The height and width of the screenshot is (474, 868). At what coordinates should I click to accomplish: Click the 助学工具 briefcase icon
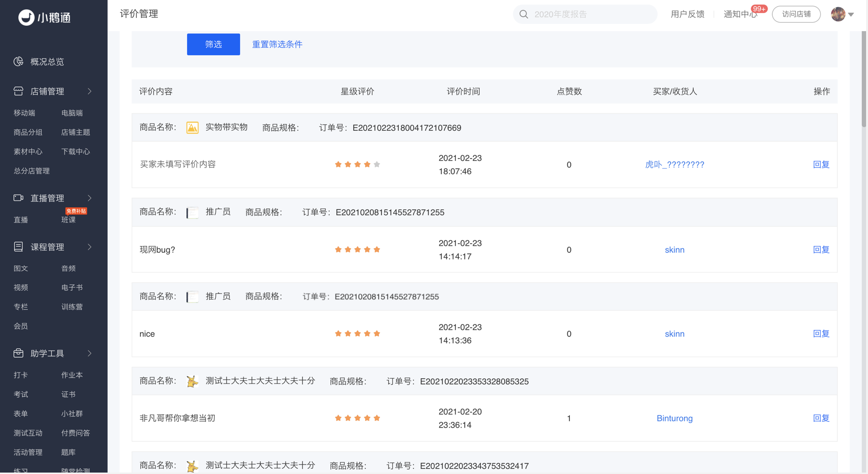18,353
